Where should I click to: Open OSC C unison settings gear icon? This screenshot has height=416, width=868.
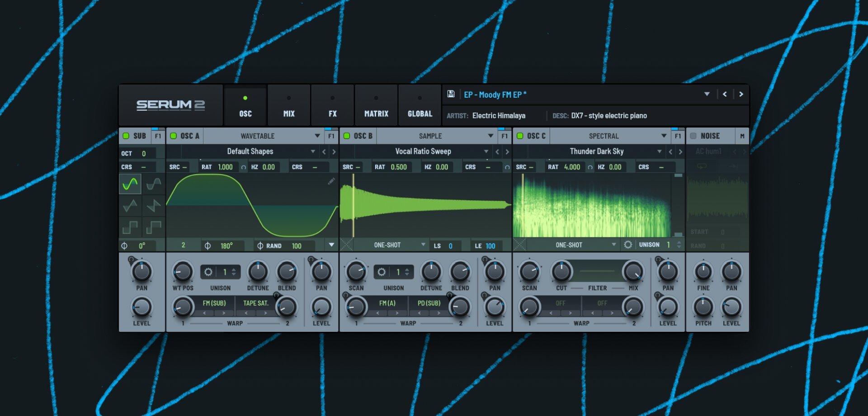pos(628,245)
